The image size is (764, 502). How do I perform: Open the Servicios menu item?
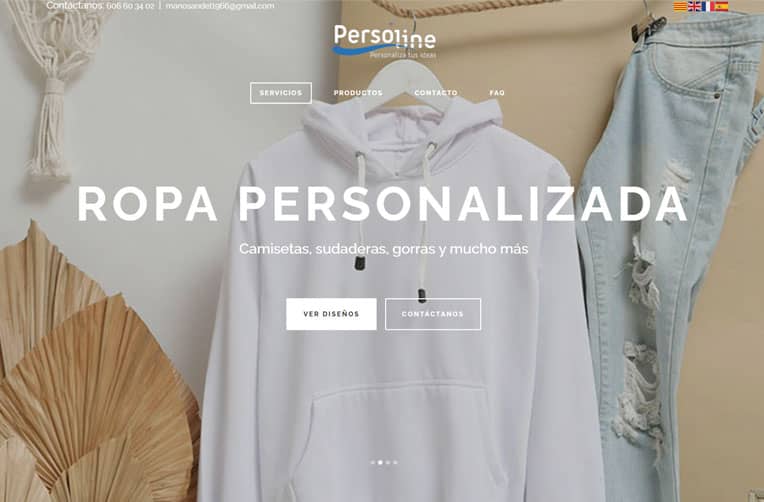pos(281,93)
